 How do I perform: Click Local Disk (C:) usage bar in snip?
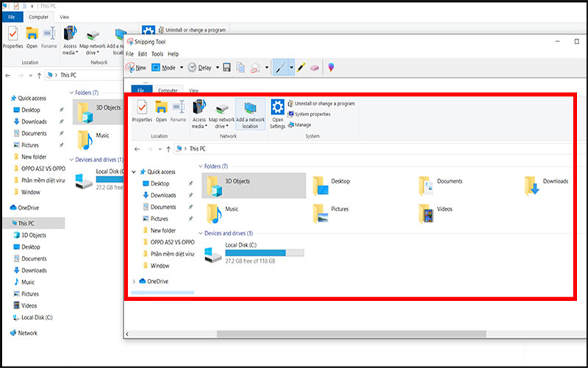tap(265, 253)
